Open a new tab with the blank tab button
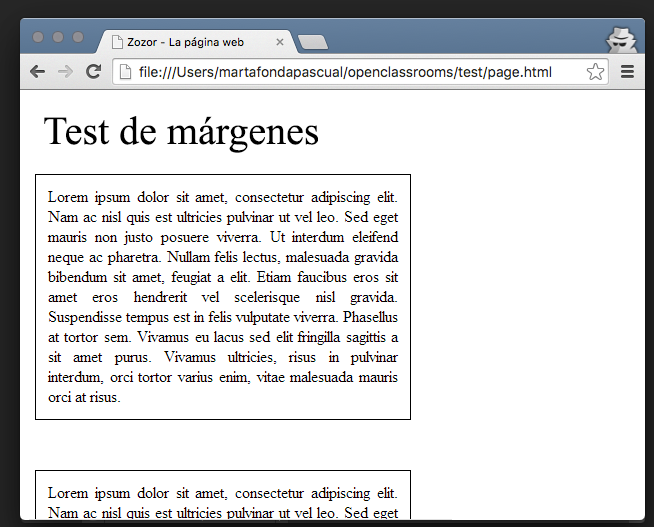This screenshot has width=654, height=527. point(313,43)
